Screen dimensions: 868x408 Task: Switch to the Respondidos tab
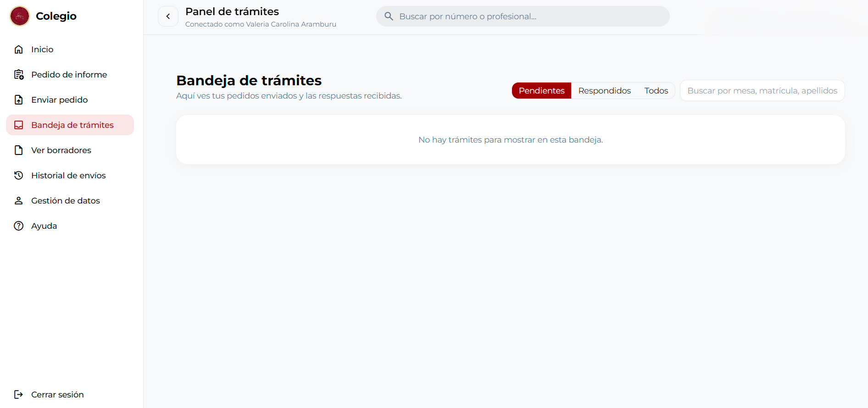[604, 91]
